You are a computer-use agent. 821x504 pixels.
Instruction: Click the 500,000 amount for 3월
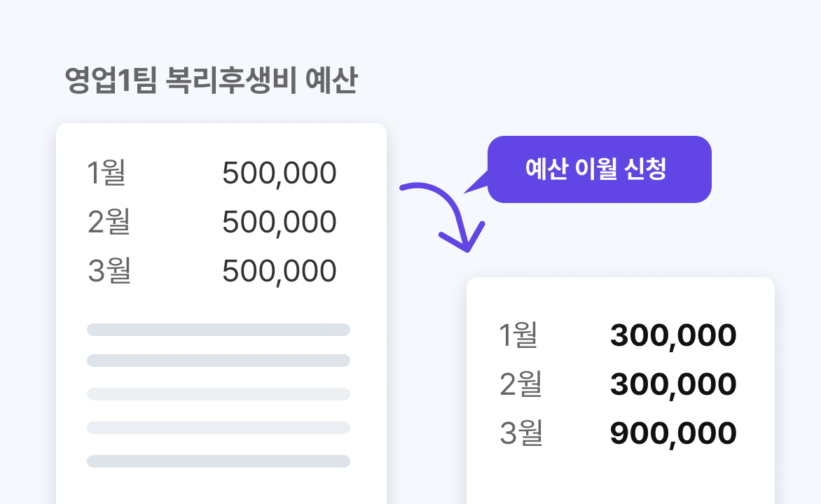279,272
